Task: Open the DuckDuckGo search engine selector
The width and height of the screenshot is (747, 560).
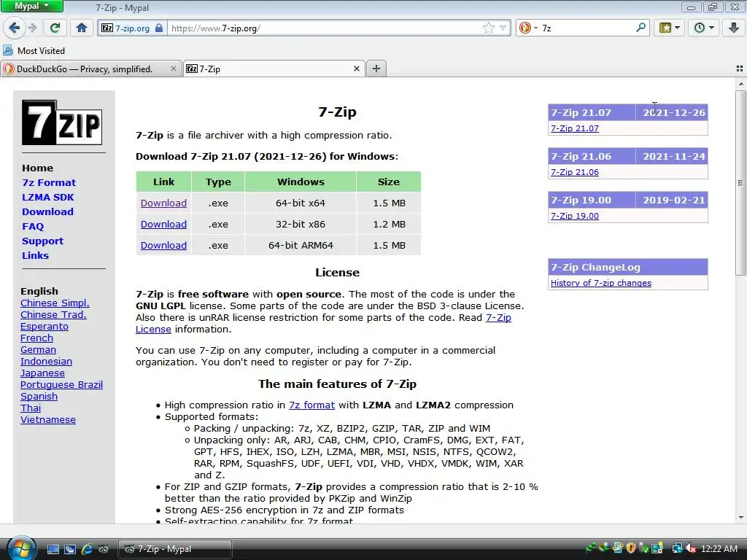Action: pyautogui.click(x=528, y=28)
